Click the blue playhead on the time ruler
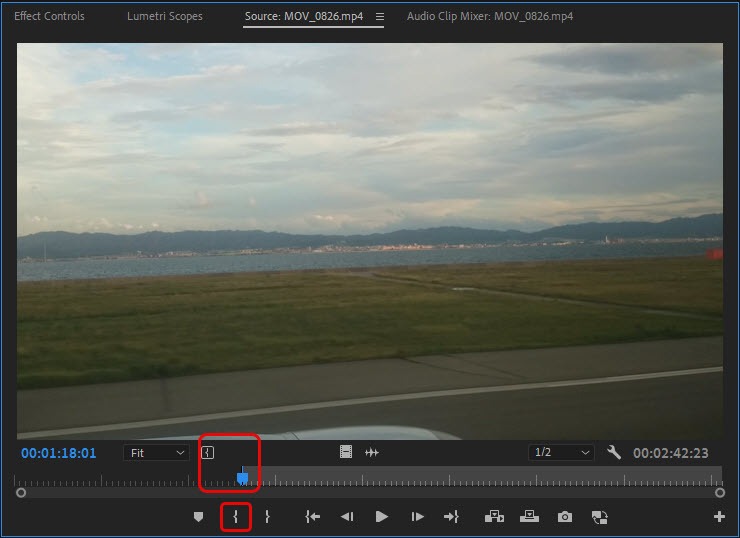Image resolution: width=740 pixels, height=538 pixels. 242,478
